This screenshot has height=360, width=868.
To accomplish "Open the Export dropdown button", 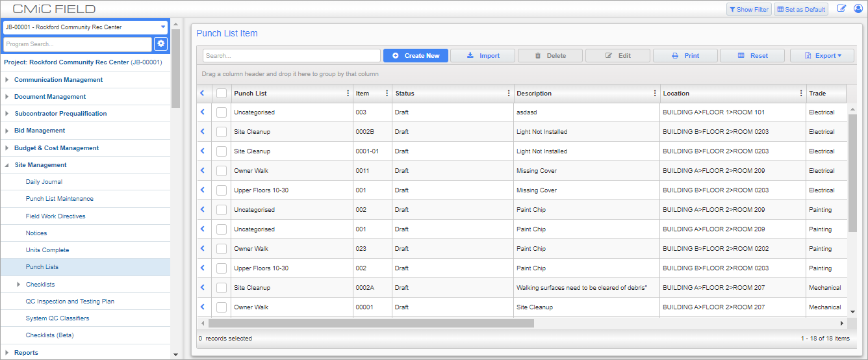I will (x=821, y=56).
